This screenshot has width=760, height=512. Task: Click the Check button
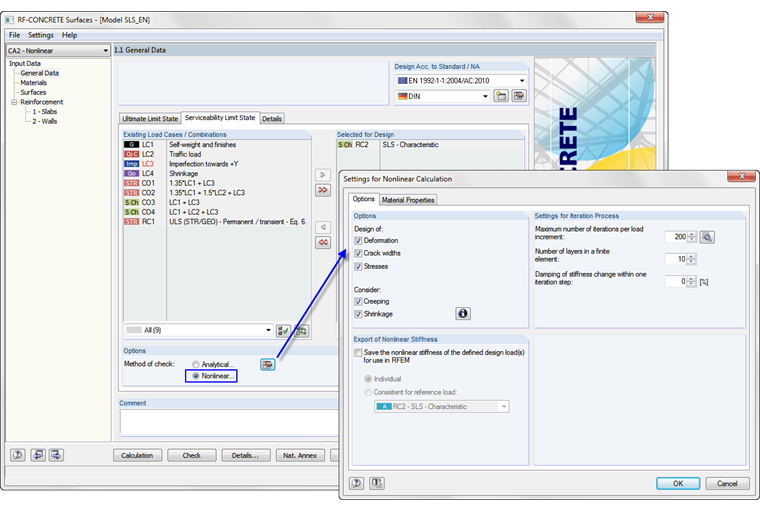(191, 455)
